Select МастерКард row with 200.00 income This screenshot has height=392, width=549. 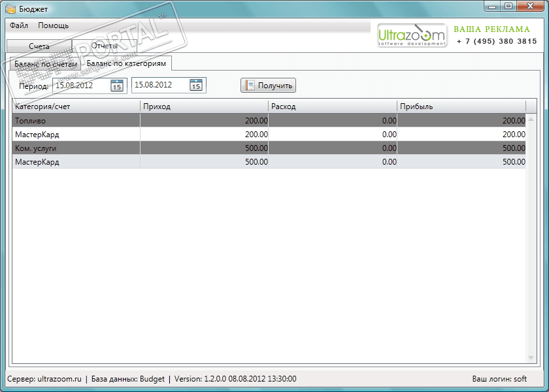(269, 135)
